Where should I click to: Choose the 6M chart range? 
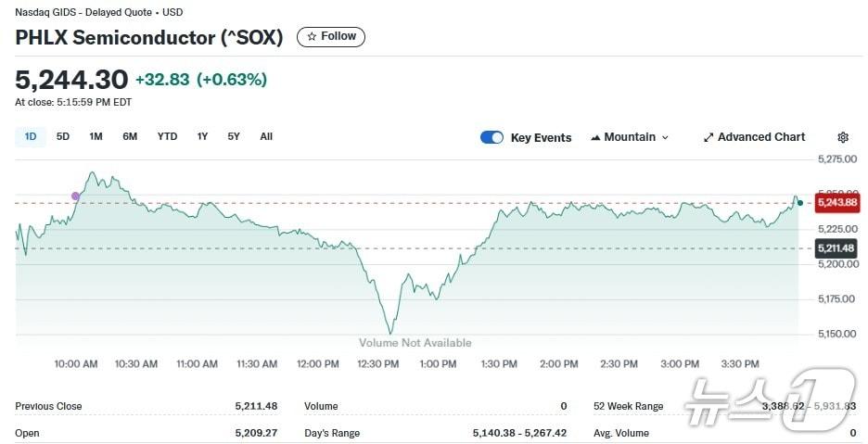130,136
